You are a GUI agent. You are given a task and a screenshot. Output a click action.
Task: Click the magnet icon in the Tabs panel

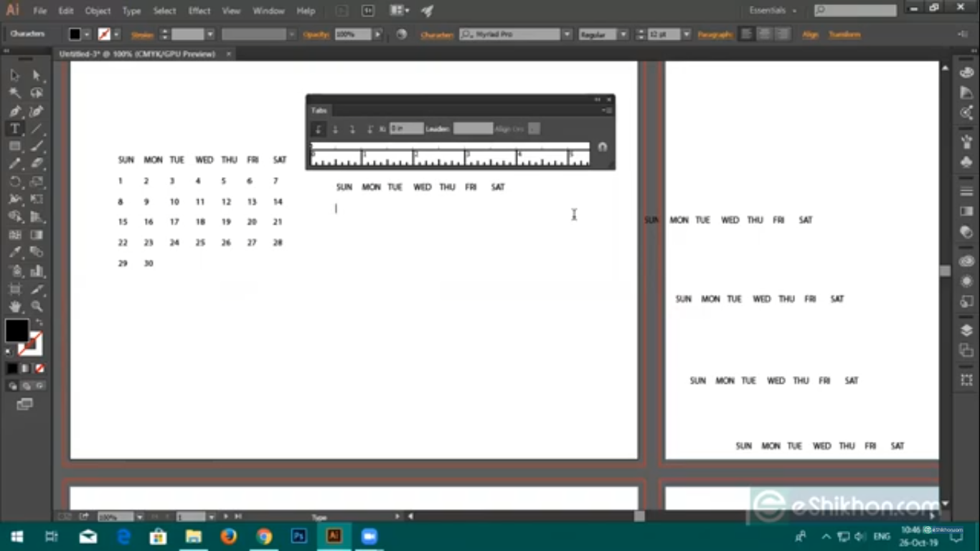coord(602,146)
